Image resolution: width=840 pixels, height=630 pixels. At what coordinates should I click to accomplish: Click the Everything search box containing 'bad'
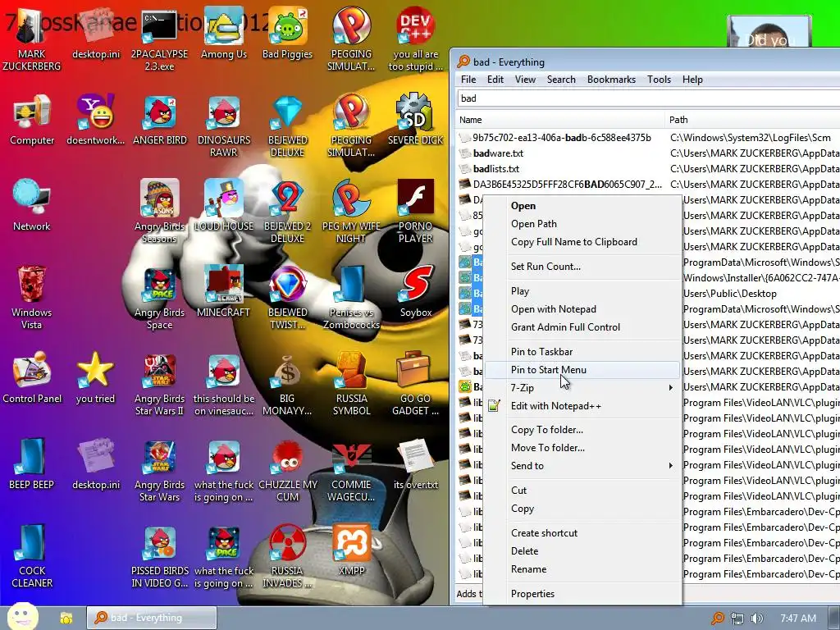(648, 98)
